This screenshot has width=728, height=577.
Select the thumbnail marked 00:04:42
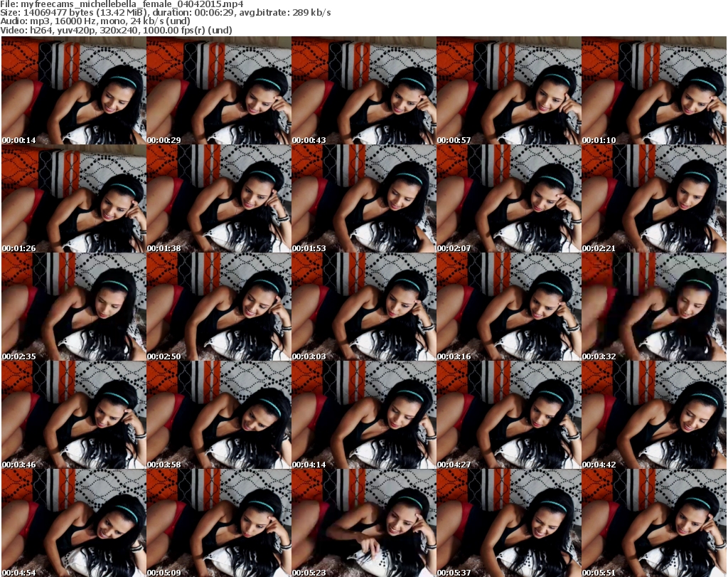point(653,415)
